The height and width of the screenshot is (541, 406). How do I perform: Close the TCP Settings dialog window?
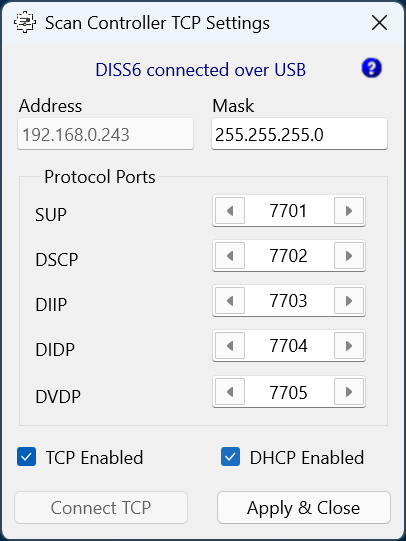[x=379, y=23]
